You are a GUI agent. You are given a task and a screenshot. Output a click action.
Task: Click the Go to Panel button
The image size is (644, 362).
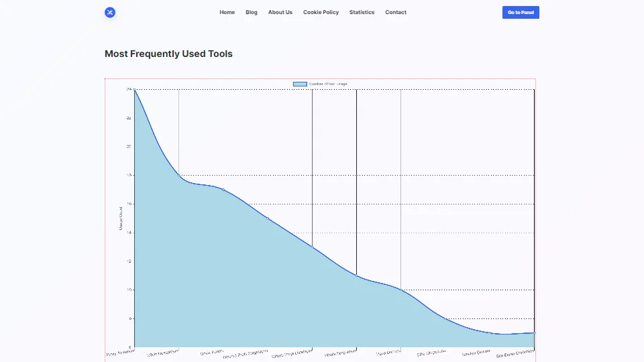coord(521,12)
